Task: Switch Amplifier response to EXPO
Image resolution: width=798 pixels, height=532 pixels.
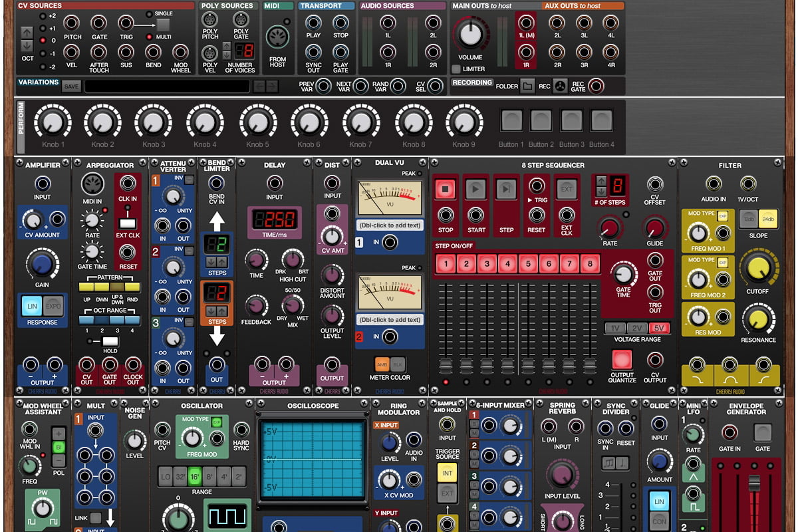Action: click(53, 306)
